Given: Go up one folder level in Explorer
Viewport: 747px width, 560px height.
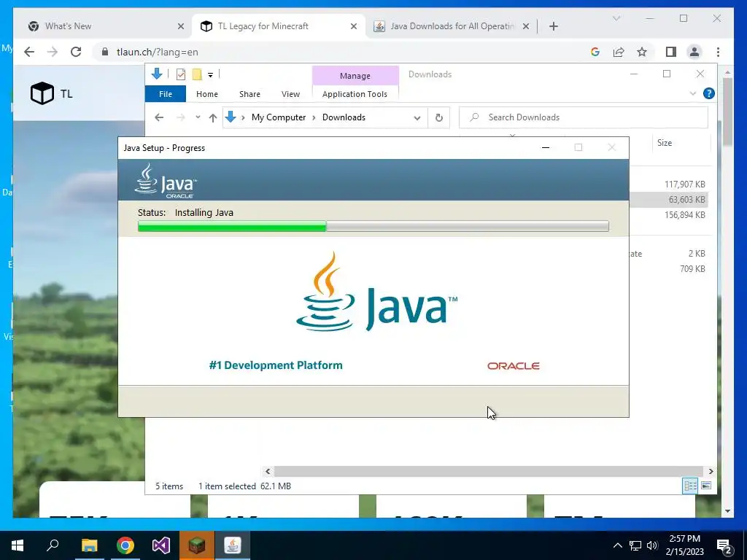Looking at the screenshot, I should [213, 117].
